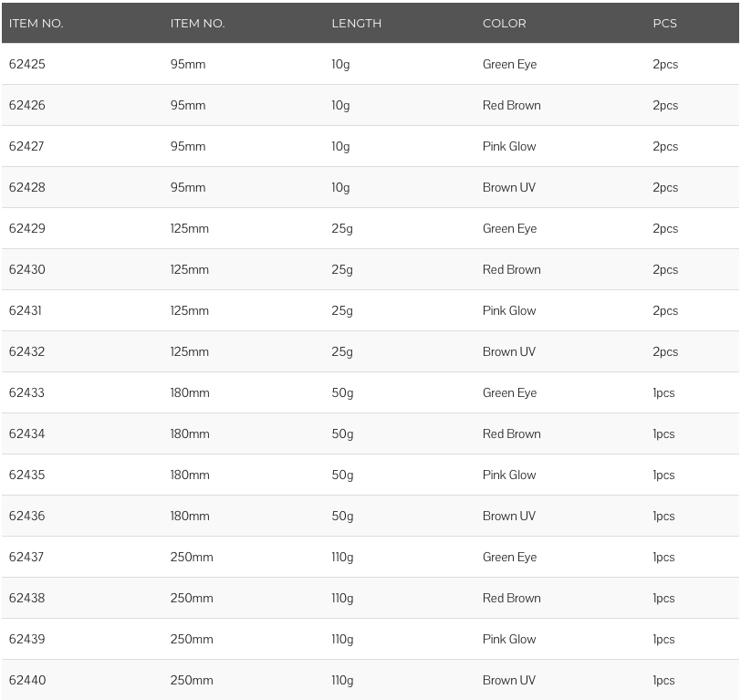Viewport: 741px width, 700px height.
Task: Select item number 62433
Action: tap(26, 393)
